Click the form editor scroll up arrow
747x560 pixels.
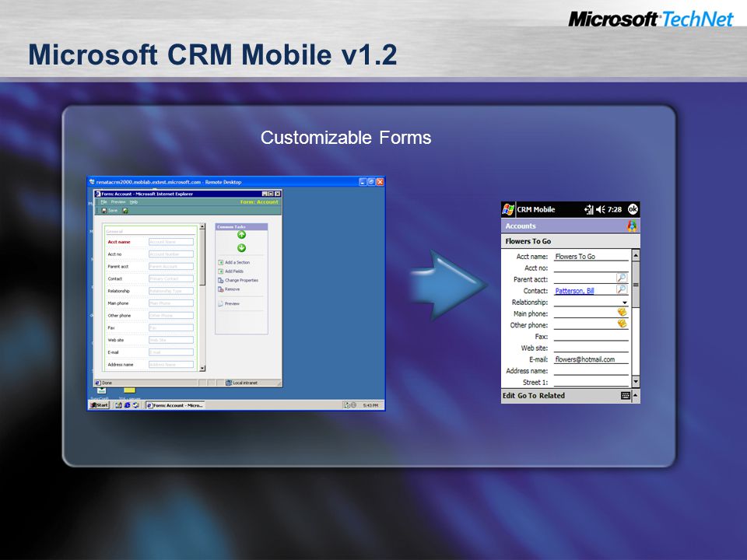(x=202, y=226)
